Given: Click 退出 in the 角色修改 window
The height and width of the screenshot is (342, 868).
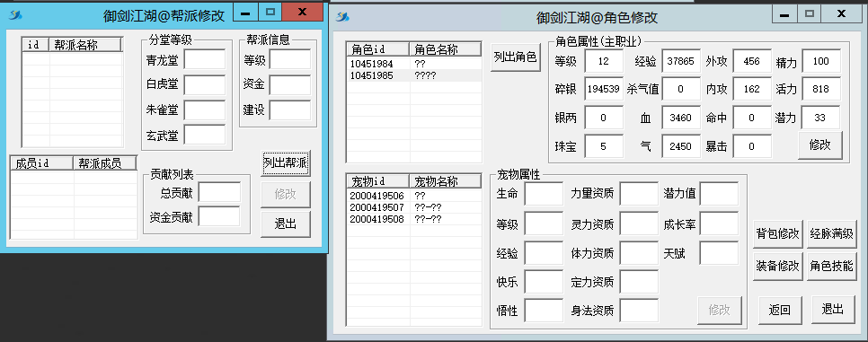Looking at the screenshot, I should tap(833, 310).
